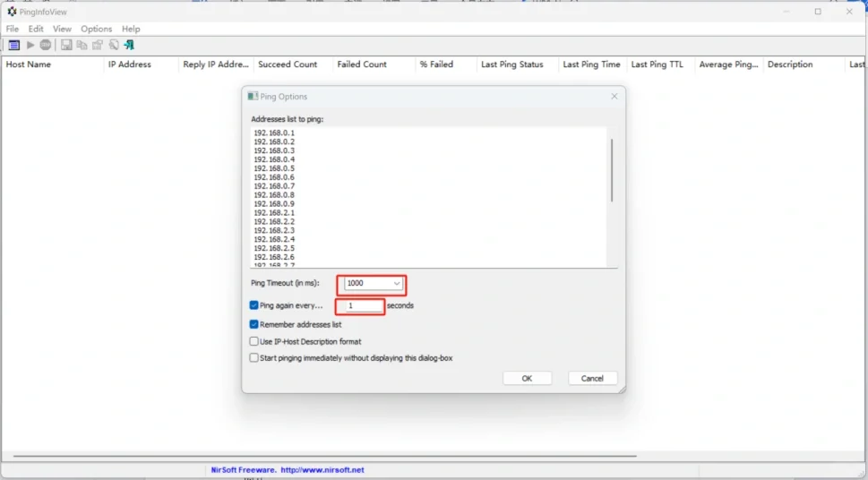Sort by the Last Ping Time column
The height and width of the screenshot is (480, 868).
[x=592, y=64]
